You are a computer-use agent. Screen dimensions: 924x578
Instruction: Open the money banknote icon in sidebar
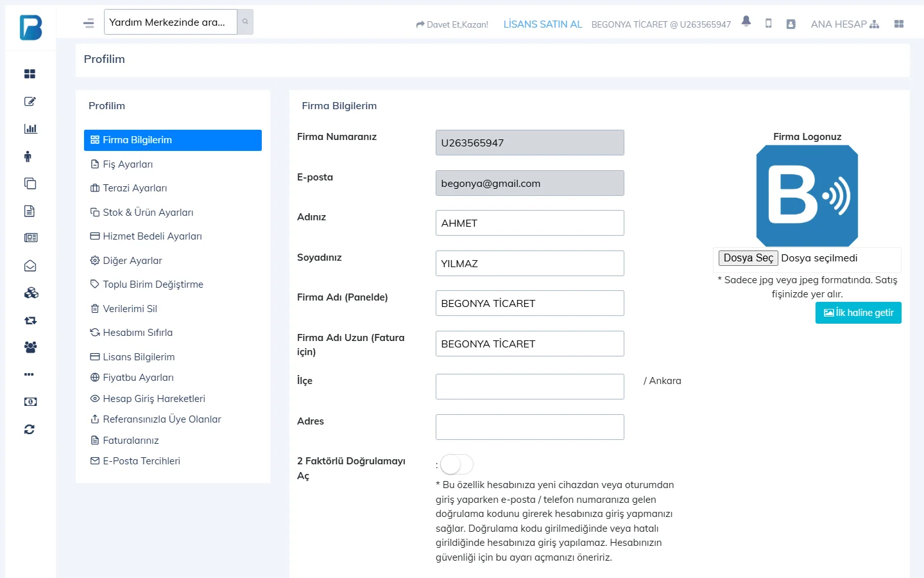click(x=30, y=402)
